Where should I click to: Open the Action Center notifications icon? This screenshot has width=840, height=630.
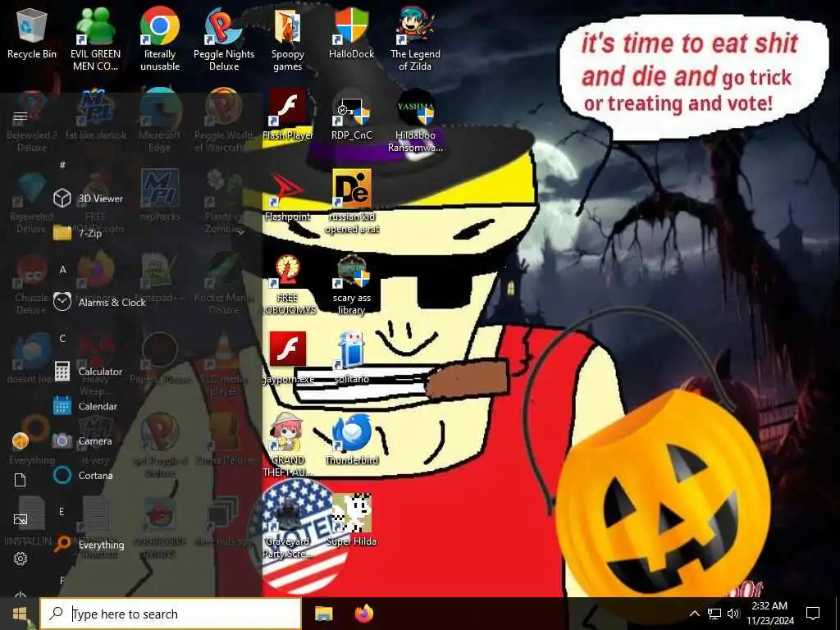[x=813, y=614]
